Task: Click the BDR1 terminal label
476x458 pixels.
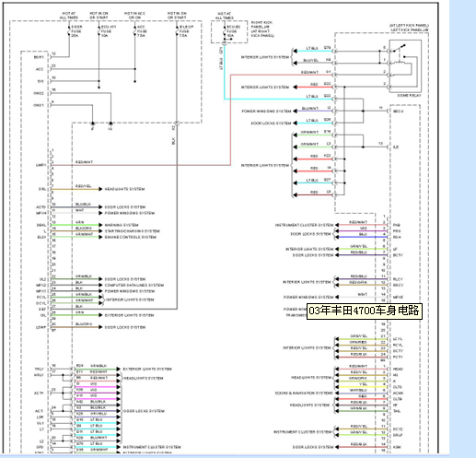Action: click(39, 57)
